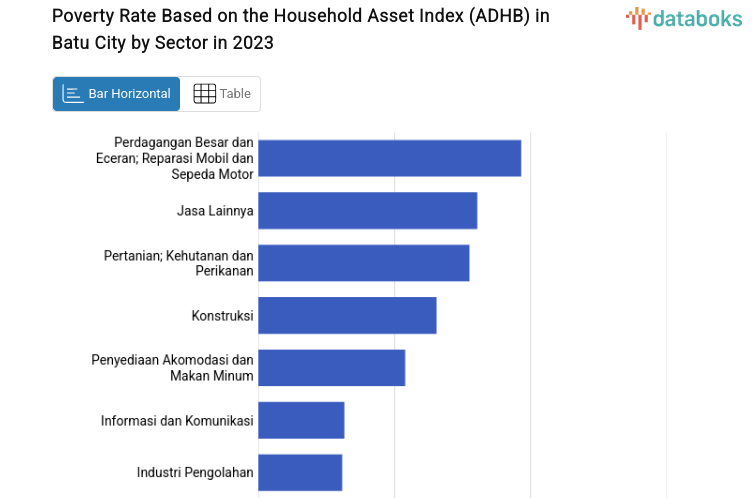Click the Databoks logo icon
This screenshot has height=498, width=753.
point(637,17)
